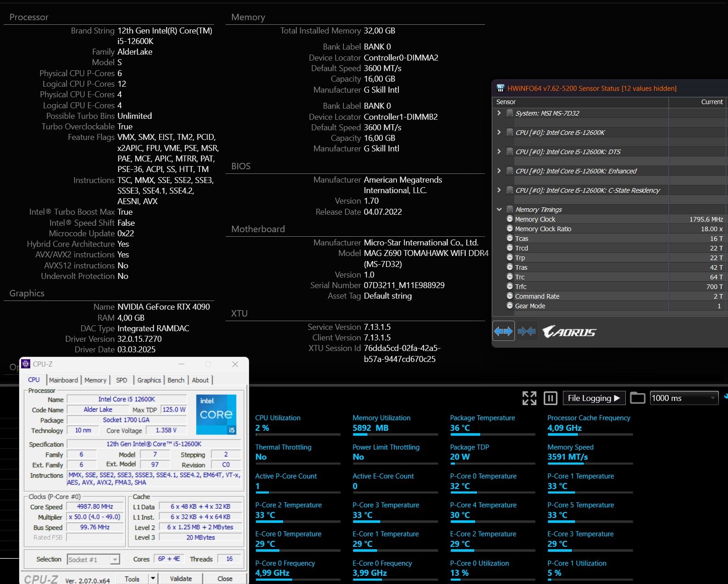
Task: Click the Current column header in HWiNFO
Action: (x=697, y=102)
